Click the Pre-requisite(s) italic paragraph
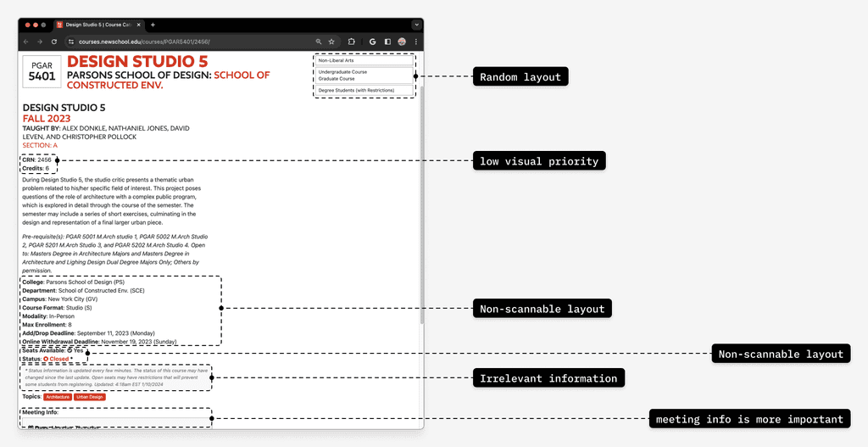 [x=115, y=254]
